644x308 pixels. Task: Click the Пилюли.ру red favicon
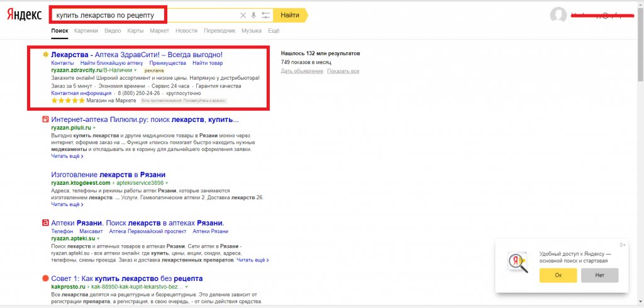point(45,120)
